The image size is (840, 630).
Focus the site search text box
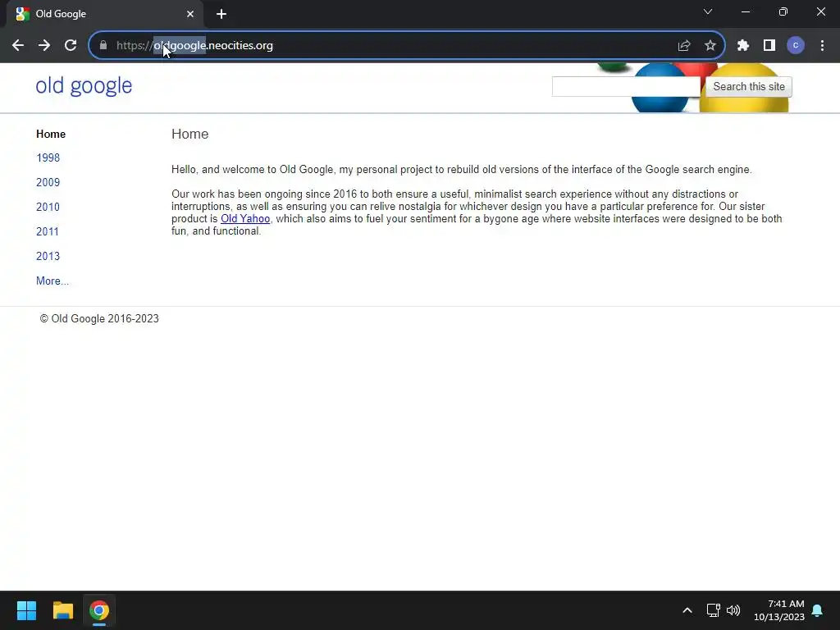[626, 87]
